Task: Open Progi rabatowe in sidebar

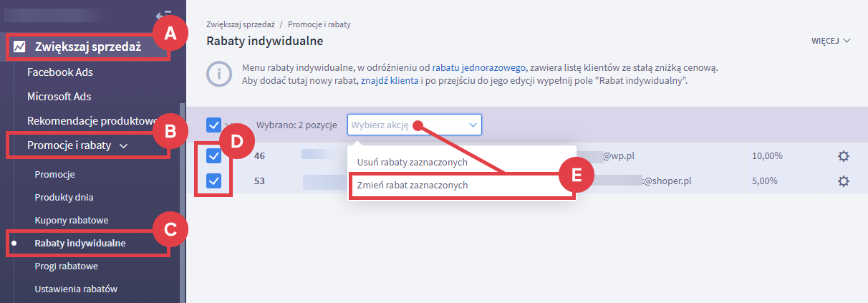Action: tap(67, 266)
